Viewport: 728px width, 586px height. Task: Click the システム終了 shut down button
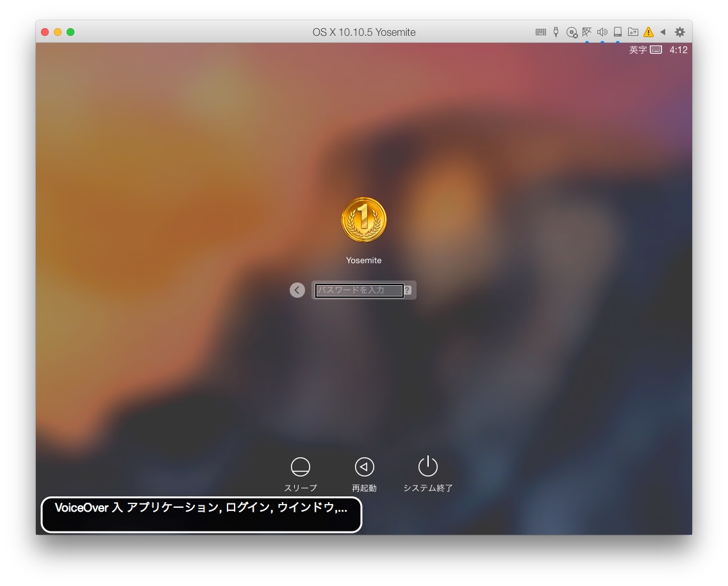point(427,474)
